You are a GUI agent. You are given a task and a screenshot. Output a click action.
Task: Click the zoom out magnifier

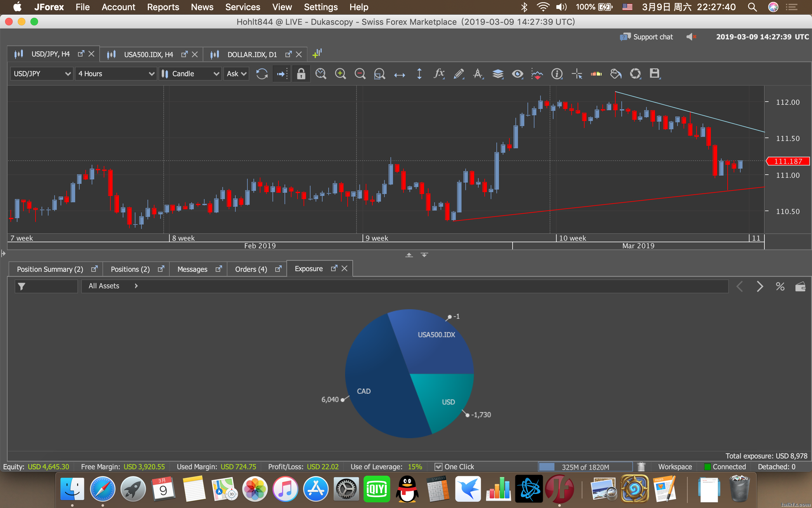[360, 74]
